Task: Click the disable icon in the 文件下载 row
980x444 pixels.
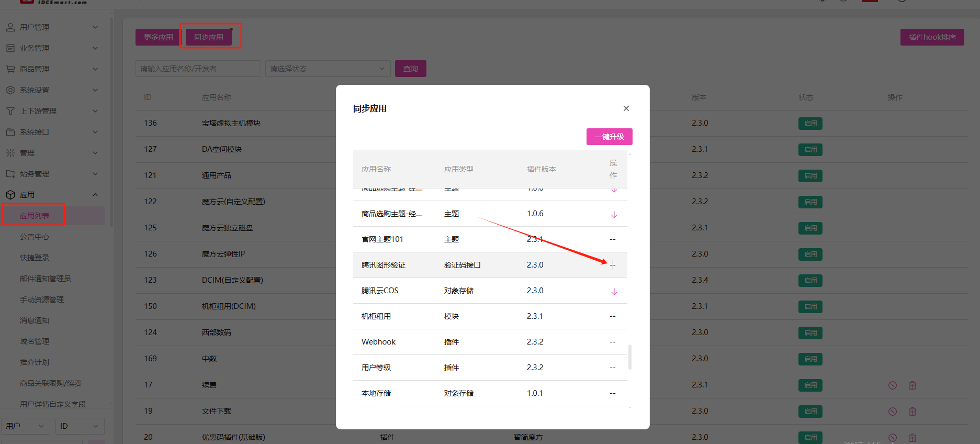Action: (x=893, y=412)
